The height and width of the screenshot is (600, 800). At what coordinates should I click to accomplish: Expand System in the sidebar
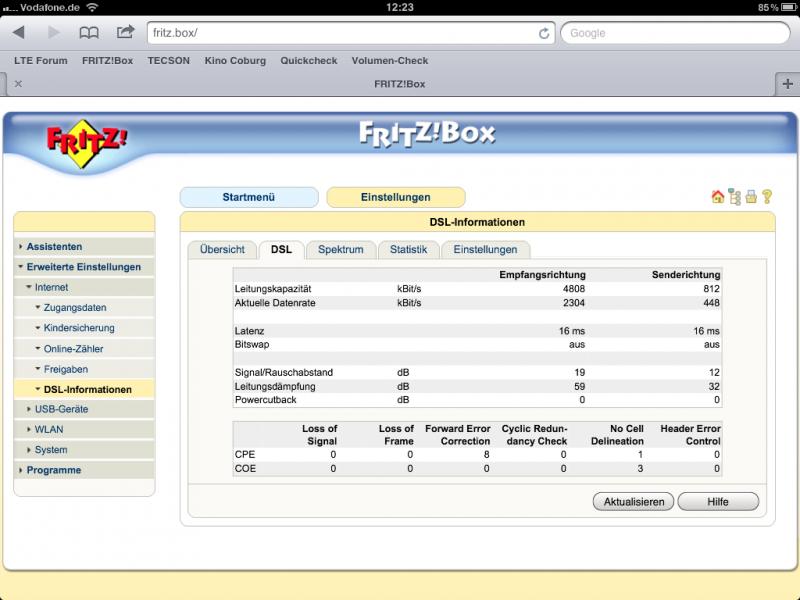[84, 450]
